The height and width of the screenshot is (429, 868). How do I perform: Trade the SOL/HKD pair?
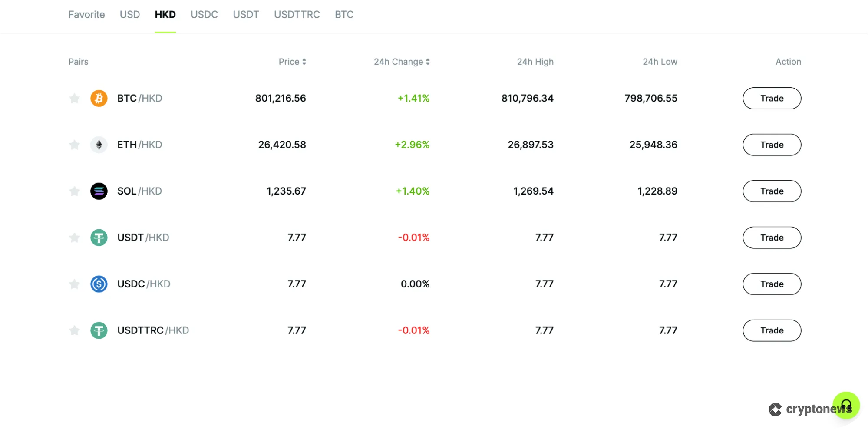772,191
